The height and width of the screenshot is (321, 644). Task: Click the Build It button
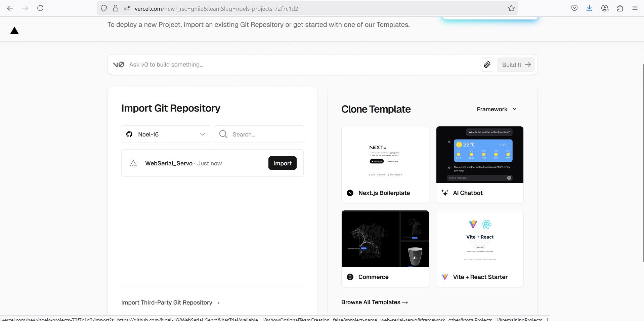click(x=516, y=65)
